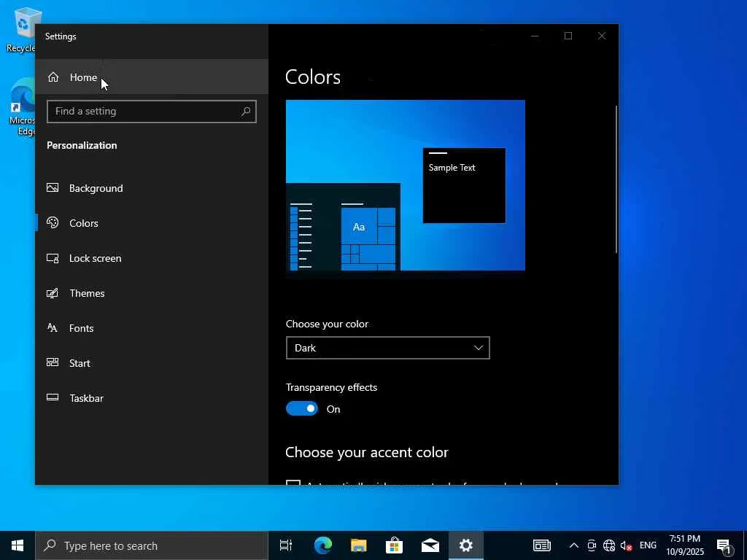The image size is (747, 560).
Task: Open the Action Center notifications
Action: [724, 545]
